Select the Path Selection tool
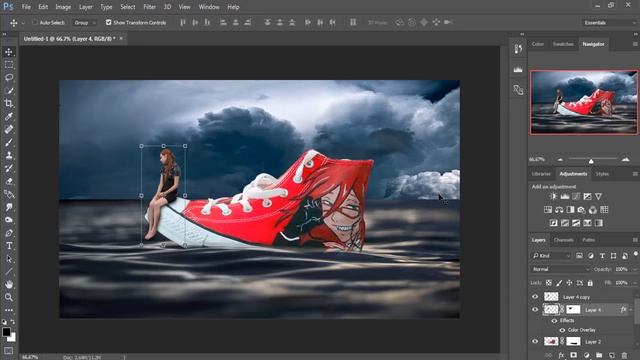640x360 pixels. click(9, 259)
